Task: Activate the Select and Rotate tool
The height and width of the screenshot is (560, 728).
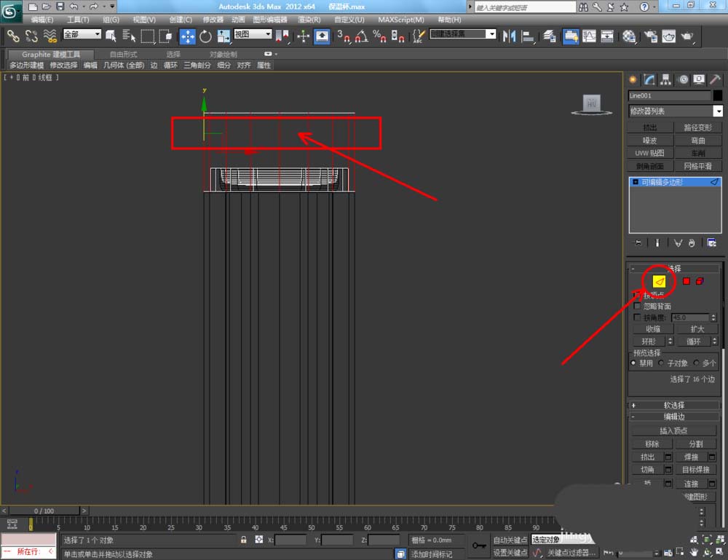Action: 205,36
